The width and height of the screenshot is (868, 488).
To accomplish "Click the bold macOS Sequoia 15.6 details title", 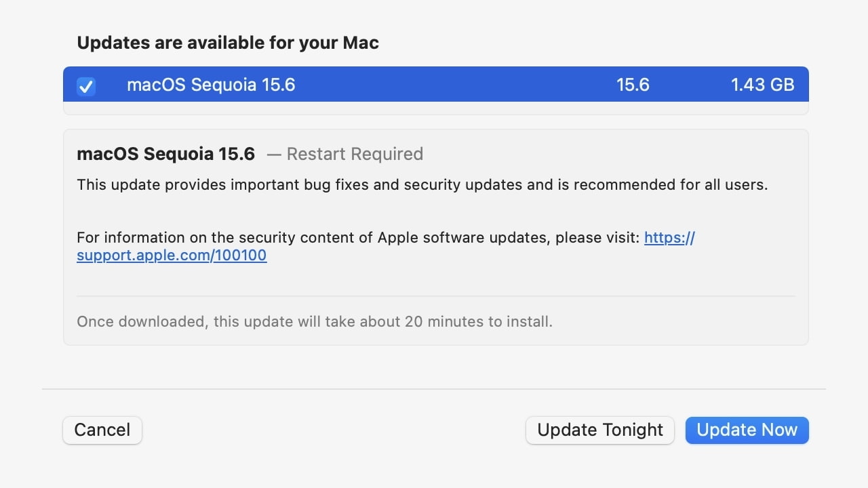I will pyautogui.click(x=166, y=154).
